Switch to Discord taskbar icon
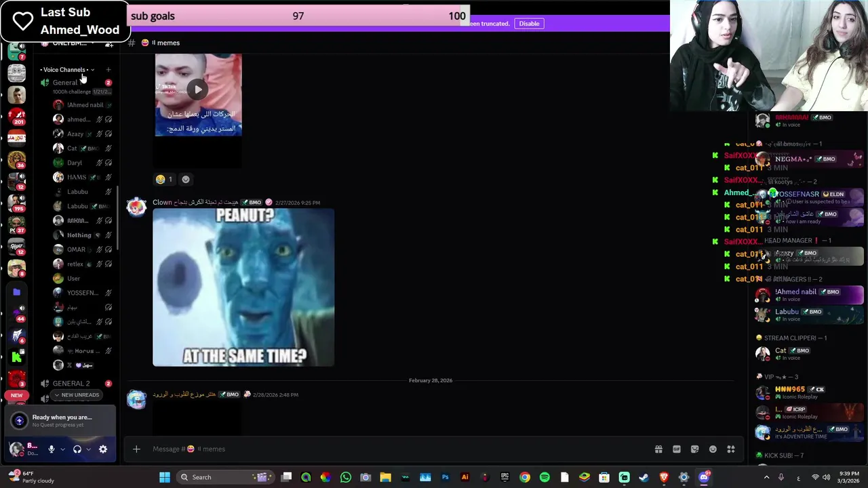The width and height of the screenshot is (868, 488). (x=704, y=477)
